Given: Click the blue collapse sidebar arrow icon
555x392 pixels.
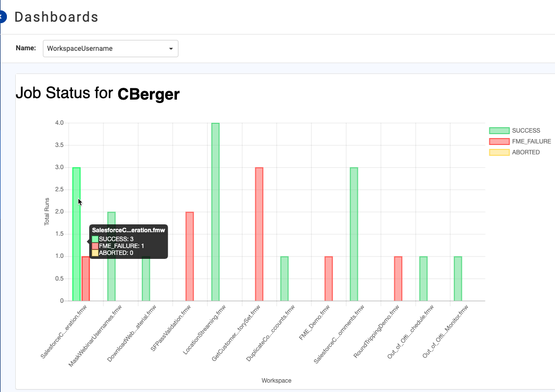Looking at the screenshot, I should [x=3, y=17].
